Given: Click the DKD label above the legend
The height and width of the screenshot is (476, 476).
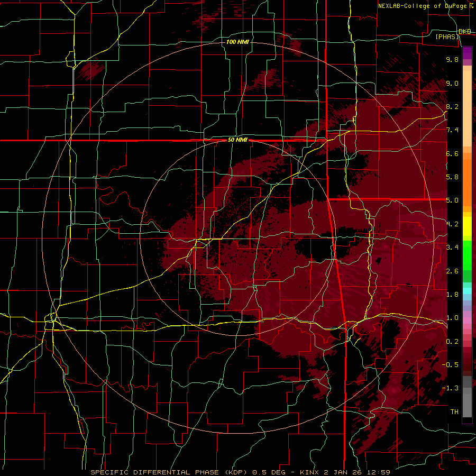Looking at the screenshot, I should (465, 31).
